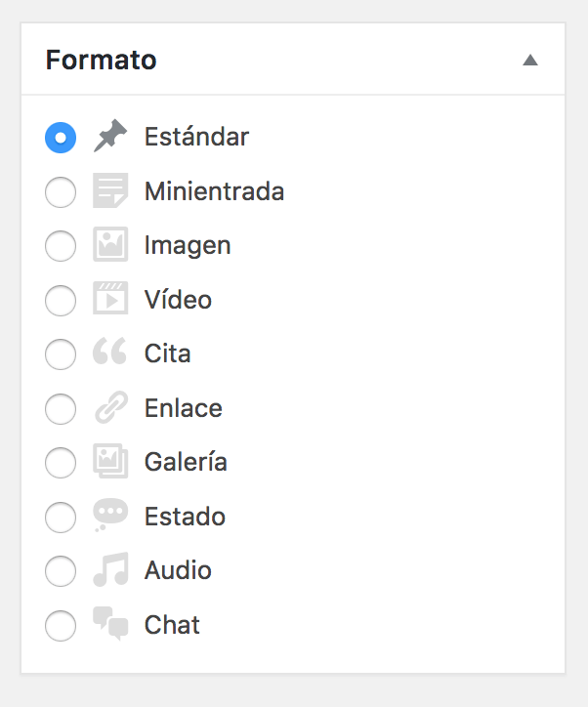588x707 pixels.
Task: Click the Cita quotation marks icon
Action: coord(109,351)
